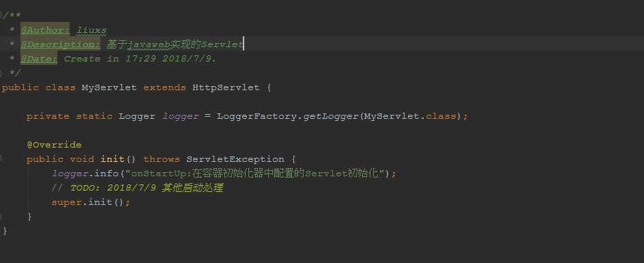This screenshot has width=644, height=263.
Task: Click the TODO: 2018/7/9 comment line
Action: (x=137, y=188)
